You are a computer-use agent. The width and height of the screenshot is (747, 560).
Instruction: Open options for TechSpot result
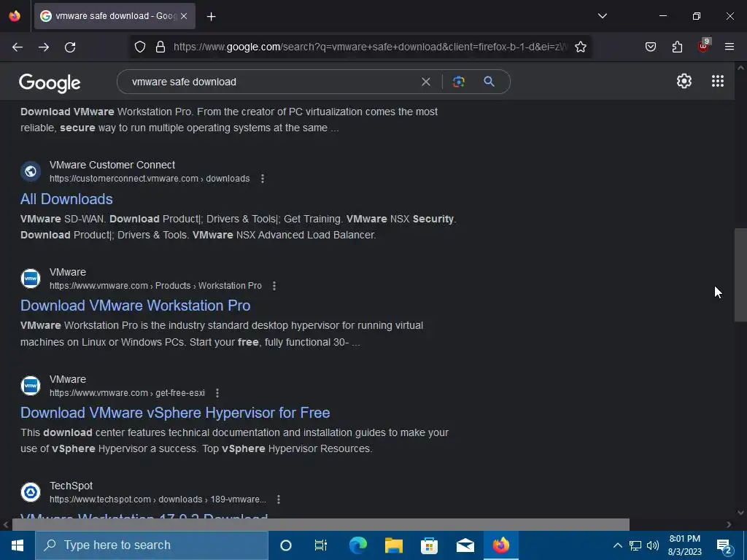click(279, 499)
